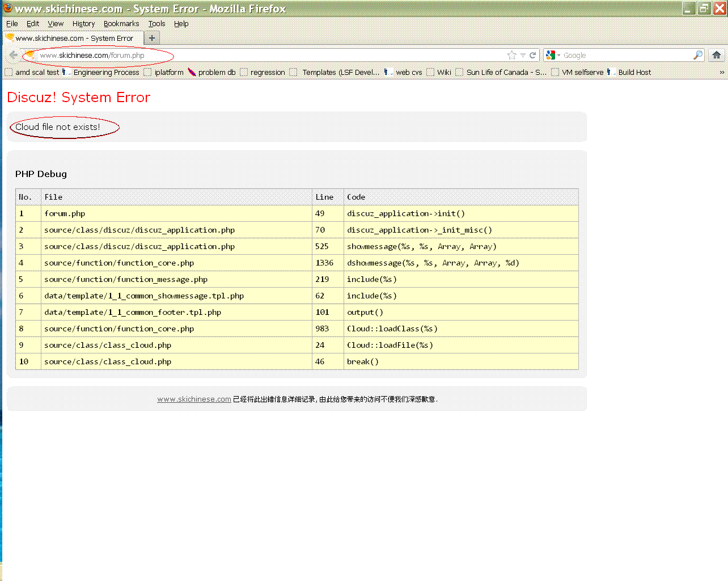
Task: Click in the Google search box
Action: tap(624, 55)
